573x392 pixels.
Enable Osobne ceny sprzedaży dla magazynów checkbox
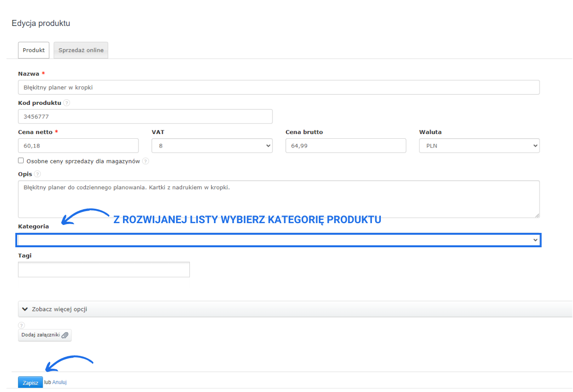[x=21, y=161]
